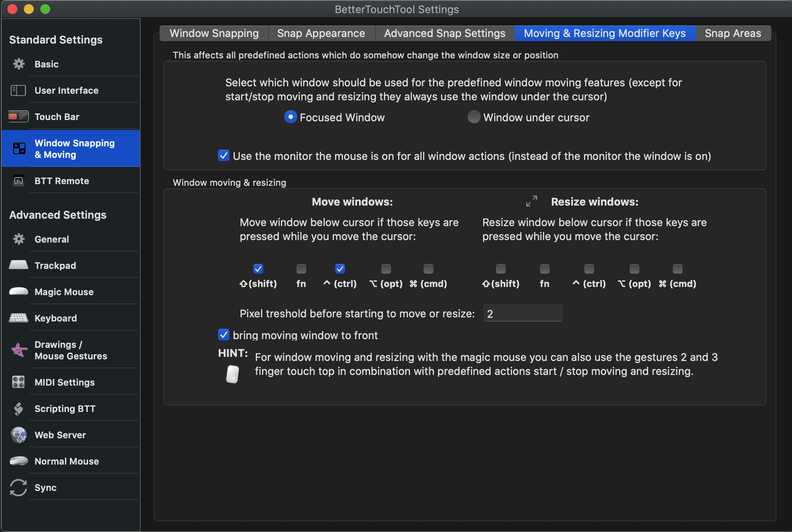This screenshot has height=532, width=792.
Task: Open Scripting BTT icon
Action: click(18, 408)
